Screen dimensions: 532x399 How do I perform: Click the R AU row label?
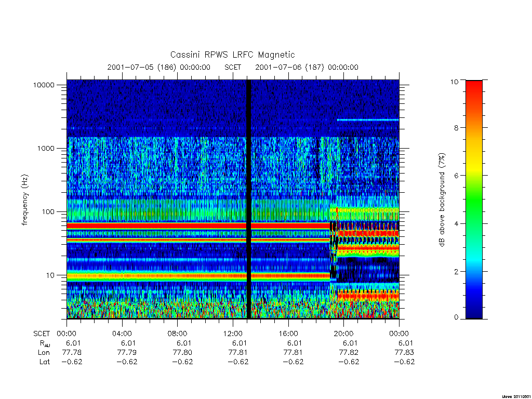coord(45,343)
